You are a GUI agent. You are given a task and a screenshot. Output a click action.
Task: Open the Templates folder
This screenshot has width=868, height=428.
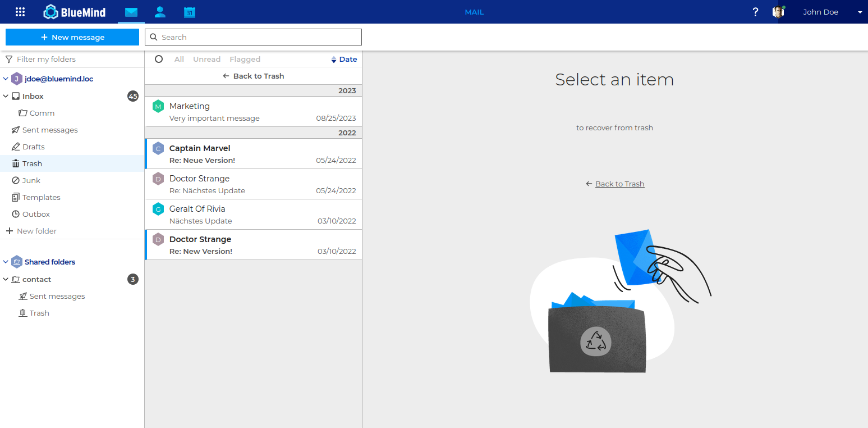pos(42,197)
